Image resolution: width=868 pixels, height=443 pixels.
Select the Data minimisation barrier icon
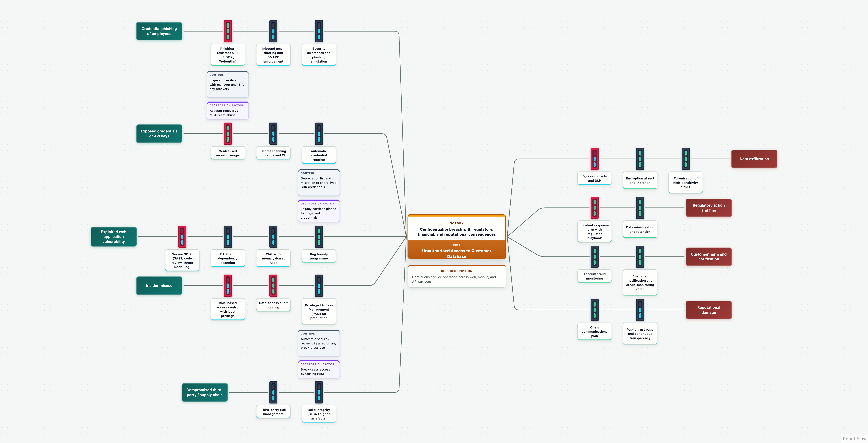point(640,208)
